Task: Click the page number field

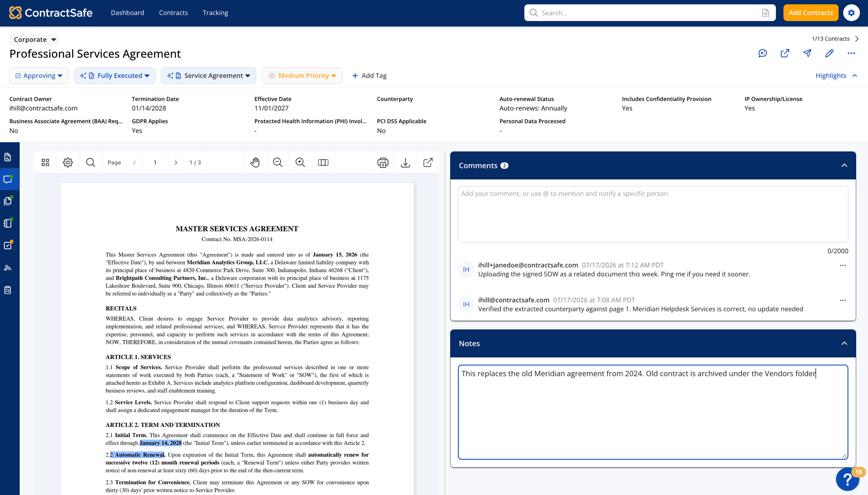Action: (155, 162)
